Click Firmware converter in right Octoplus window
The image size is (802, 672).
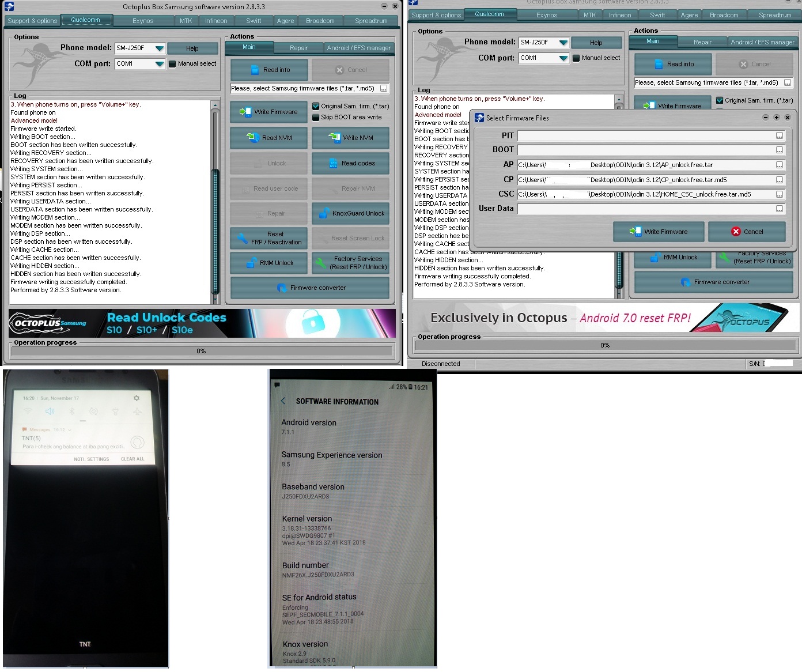714,282
